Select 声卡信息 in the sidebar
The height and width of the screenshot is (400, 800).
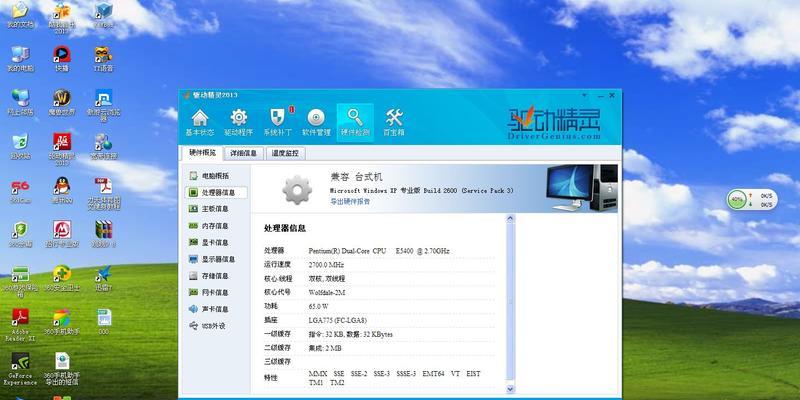tap(215, 309)
